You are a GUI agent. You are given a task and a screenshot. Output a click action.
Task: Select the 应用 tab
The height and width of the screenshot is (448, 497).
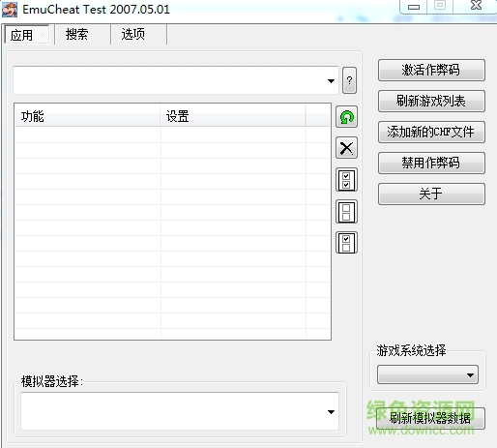click(x=22, y=35)
